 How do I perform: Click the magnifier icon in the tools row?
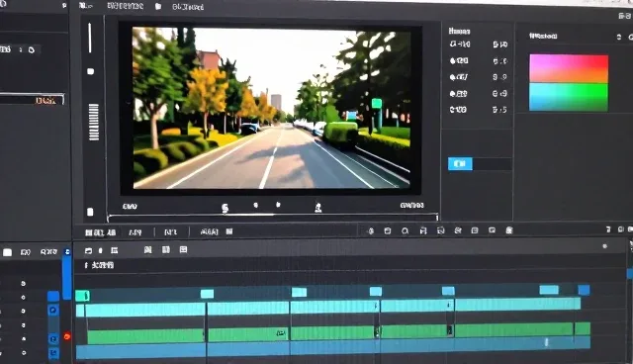[405, 230]
